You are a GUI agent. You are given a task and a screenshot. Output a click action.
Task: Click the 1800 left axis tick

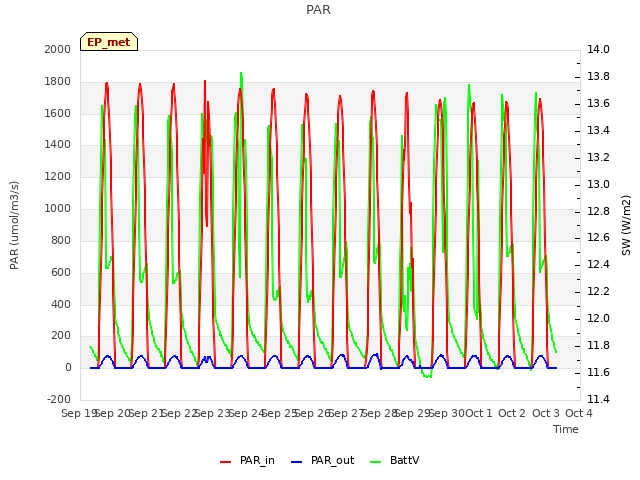click(58, 81)
